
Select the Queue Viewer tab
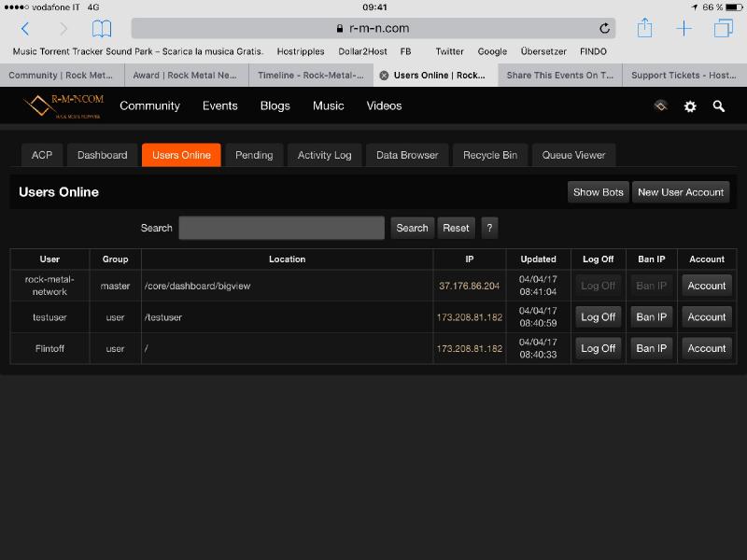click(x=573, y=155)
